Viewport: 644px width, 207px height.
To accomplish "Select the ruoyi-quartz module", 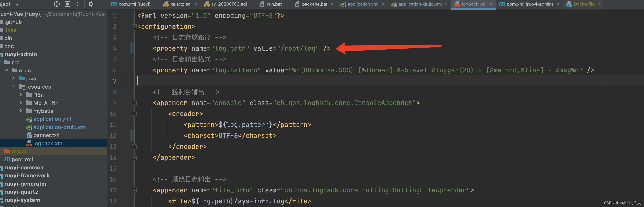I will coord(21,192).
